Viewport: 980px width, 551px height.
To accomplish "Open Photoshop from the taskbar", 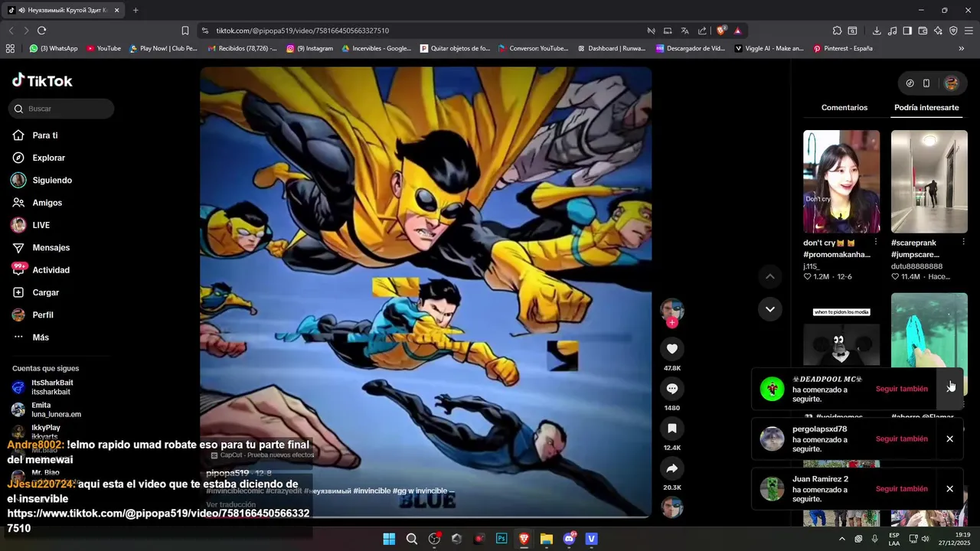I will pos(501,539).
